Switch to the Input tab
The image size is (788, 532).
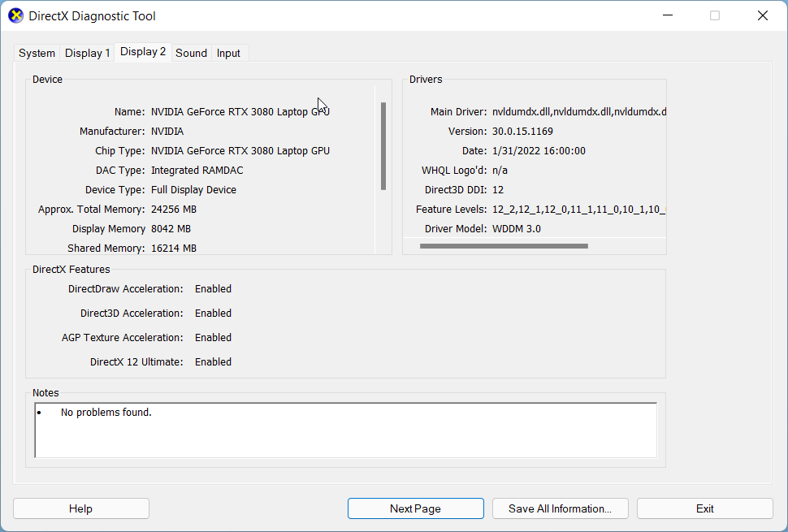point(228,53)
